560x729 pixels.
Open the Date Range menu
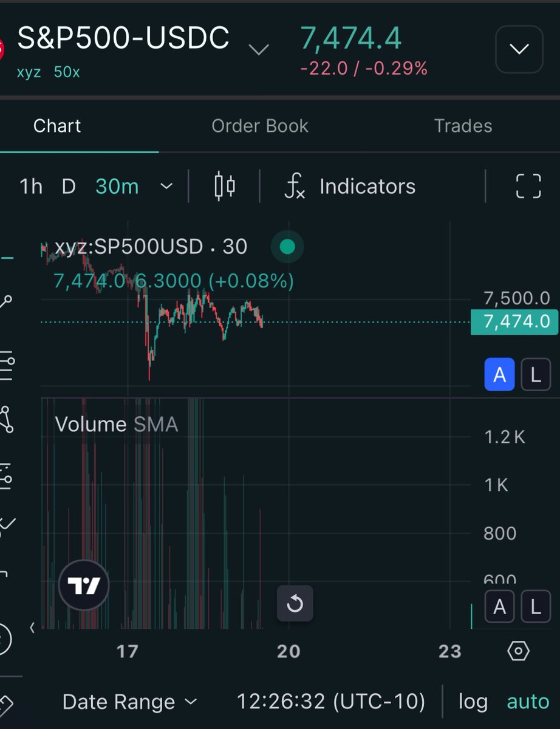[x=130, y=702]
